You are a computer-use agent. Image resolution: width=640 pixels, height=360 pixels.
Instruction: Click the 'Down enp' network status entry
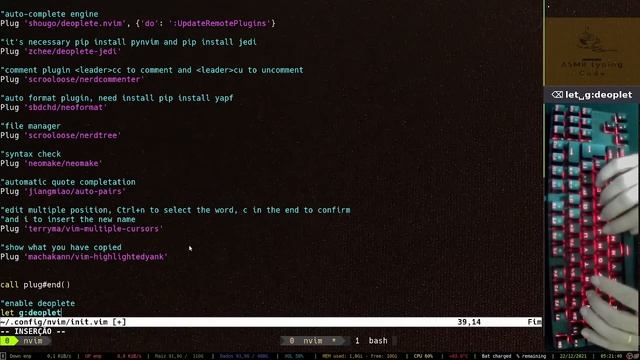pyautogui.click(x=20, y=356)
